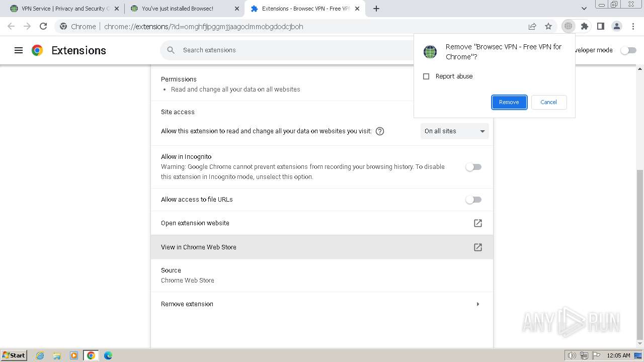Toggle Developer mode switch
Viewport: 644px width, 362px height.
click(628, 50)
